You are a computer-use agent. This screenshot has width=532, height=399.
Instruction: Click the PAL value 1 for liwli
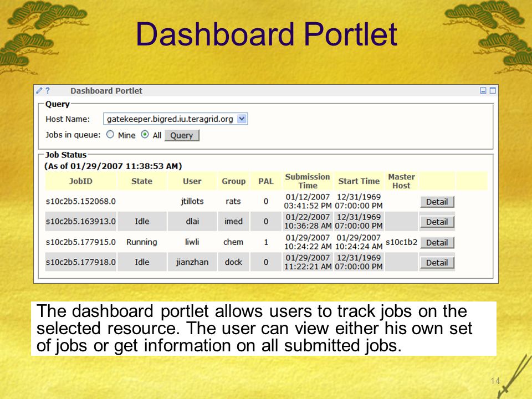click(x=266, y=242)
